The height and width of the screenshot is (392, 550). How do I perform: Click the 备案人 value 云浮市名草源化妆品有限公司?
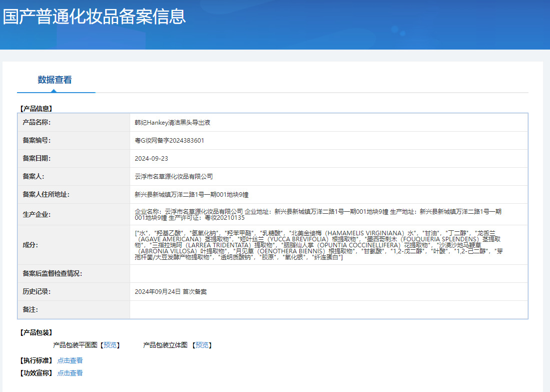coord(174,177)
